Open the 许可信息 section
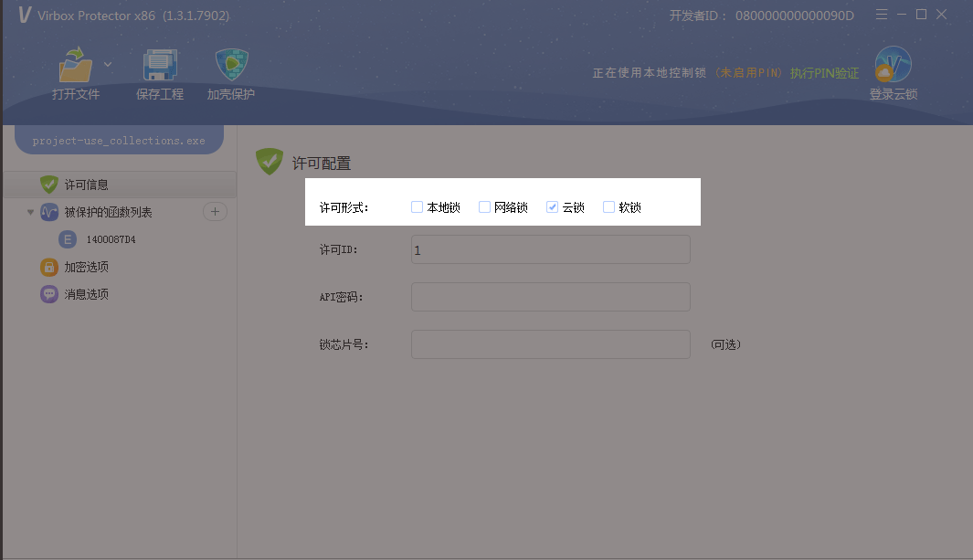 [120, 185]
